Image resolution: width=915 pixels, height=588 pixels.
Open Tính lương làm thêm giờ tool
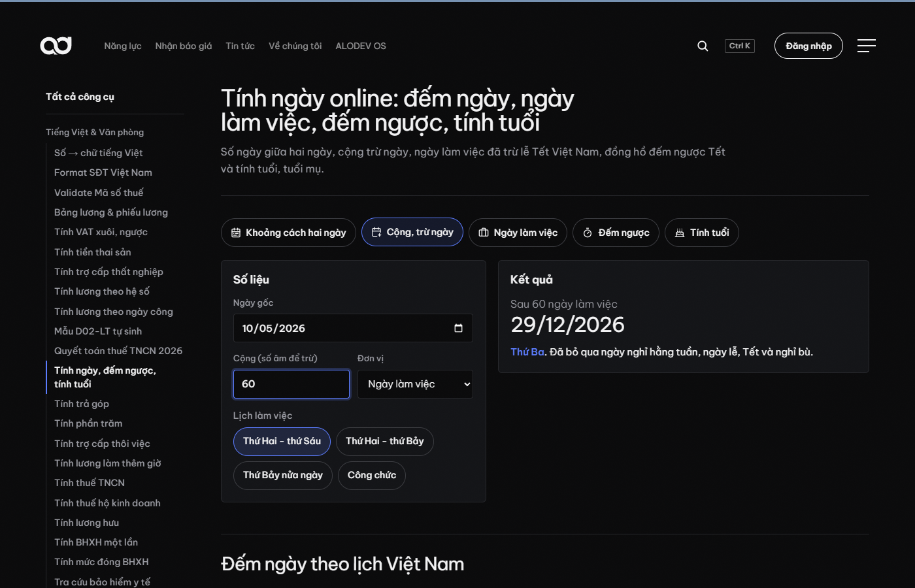pyautogui.click(x=108, y=463)
